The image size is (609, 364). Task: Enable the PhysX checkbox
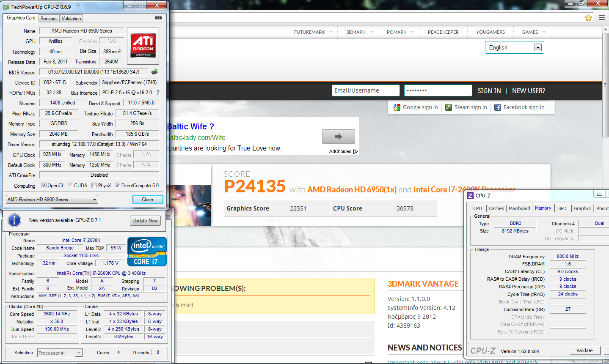(94, 186)
